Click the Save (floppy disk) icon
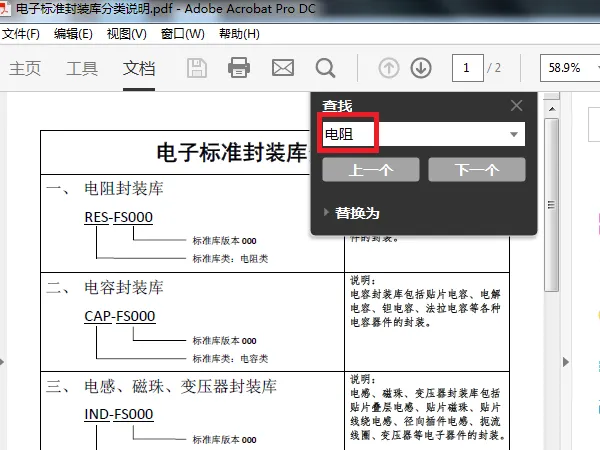The height and width of the screenshot is (450, 600). 197,68
